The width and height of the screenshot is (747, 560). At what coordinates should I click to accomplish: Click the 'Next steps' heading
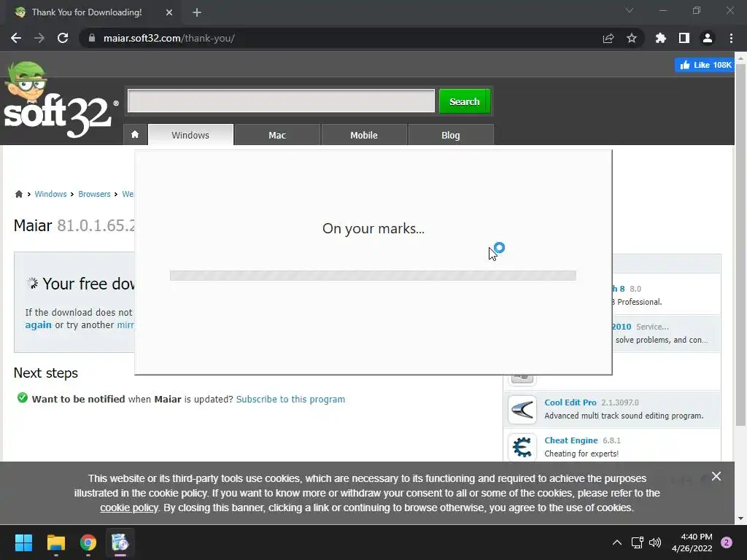tap(46, 373)
